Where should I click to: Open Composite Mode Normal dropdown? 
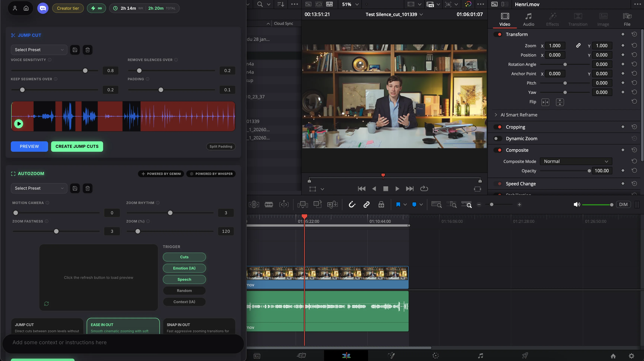click(x=576, y=161)
